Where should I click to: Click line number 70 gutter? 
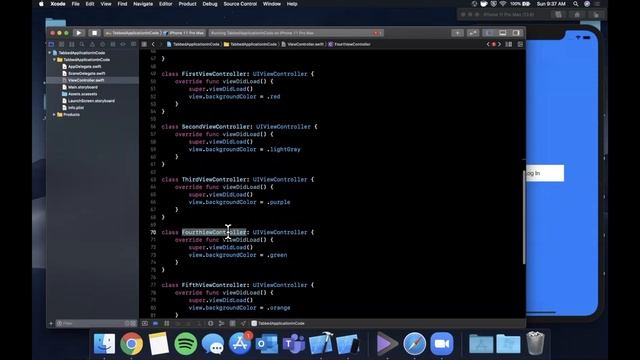click(x=153, y=232)
